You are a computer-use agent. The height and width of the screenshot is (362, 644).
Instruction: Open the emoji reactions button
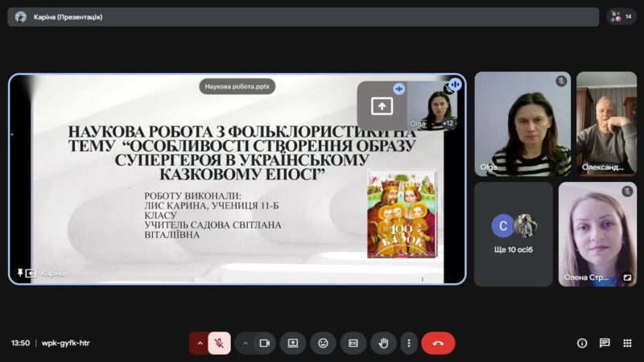(x=324, y=343)
